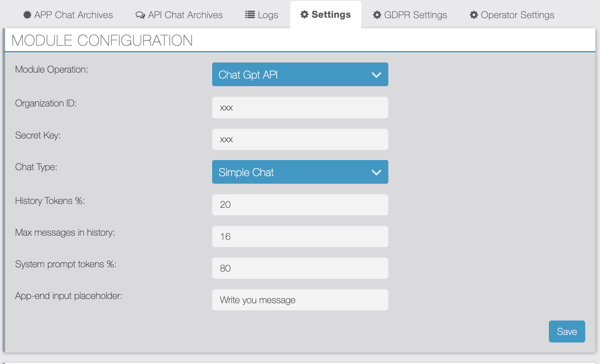Open the API Chat Archives tab

(x=185, y=15)
